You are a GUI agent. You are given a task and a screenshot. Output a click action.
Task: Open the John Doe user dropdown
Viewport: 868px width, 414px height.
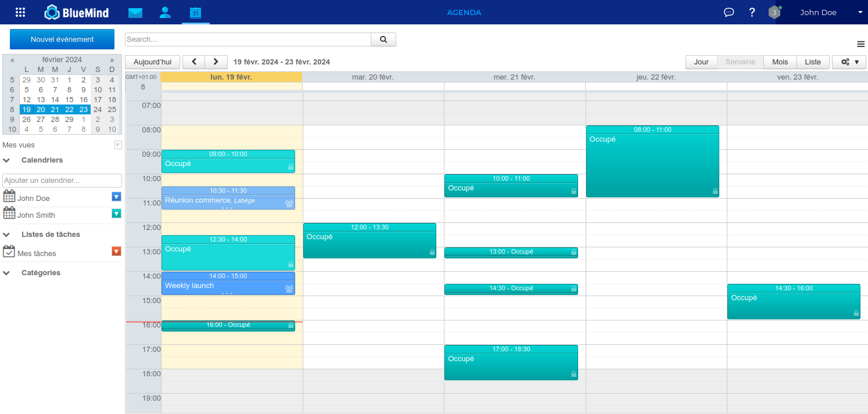860,13
